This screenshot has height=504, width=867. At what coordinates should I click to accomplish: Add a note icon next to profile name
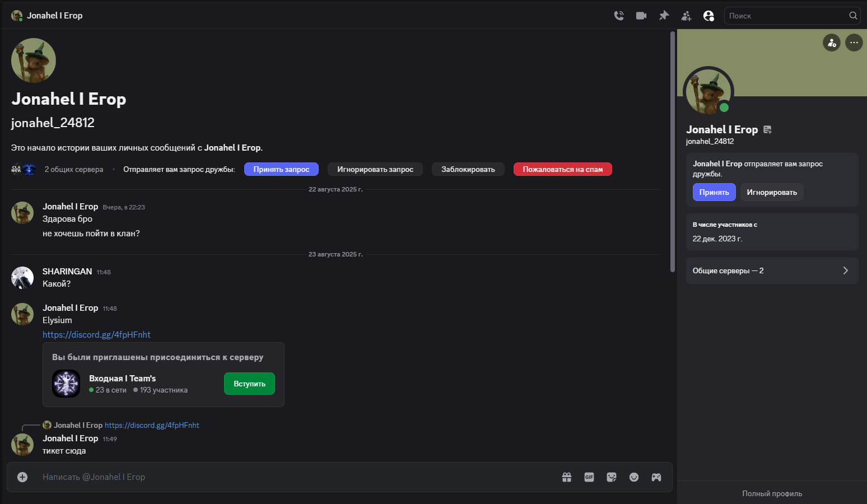[768, 130]
